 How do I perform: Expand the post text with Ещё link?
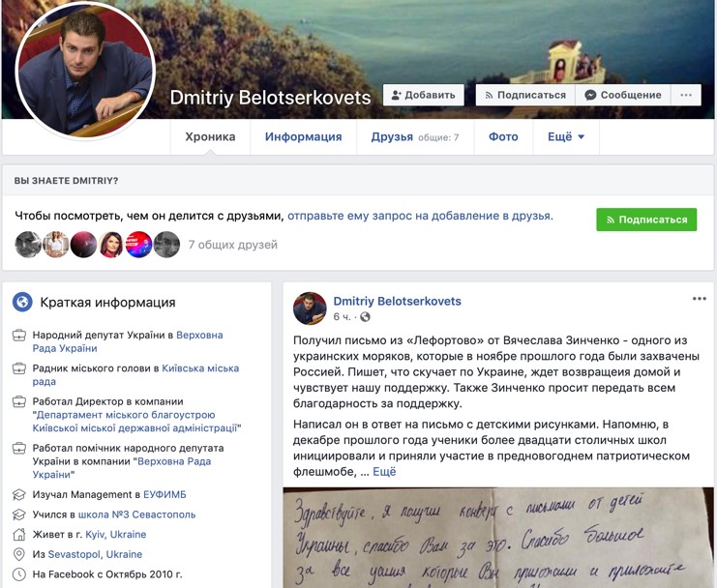pos(384,472)
